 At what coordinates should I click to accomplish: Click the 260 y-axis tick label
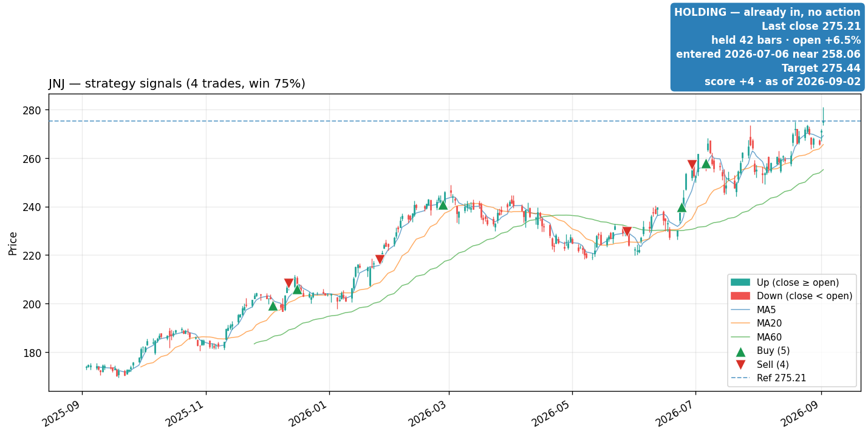(33, 159)
